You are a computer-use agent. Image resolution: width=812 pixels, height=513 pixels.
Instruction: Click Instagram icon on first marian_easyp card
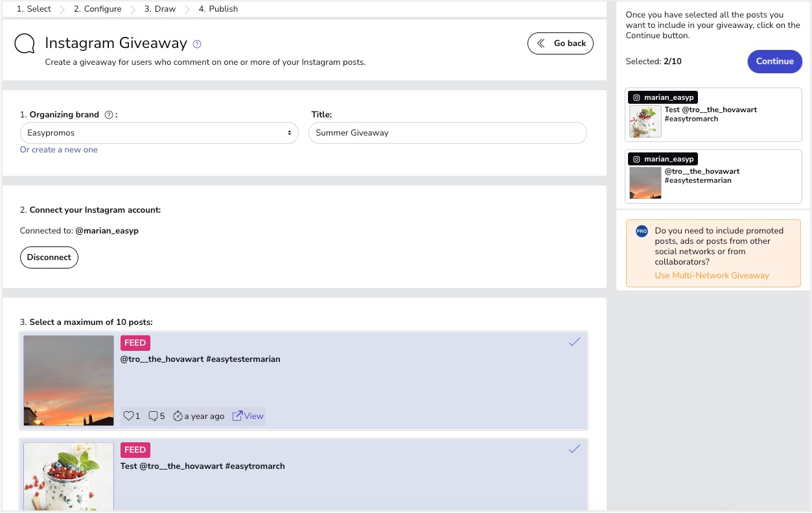pyautogui.click(x=636, y=97)
